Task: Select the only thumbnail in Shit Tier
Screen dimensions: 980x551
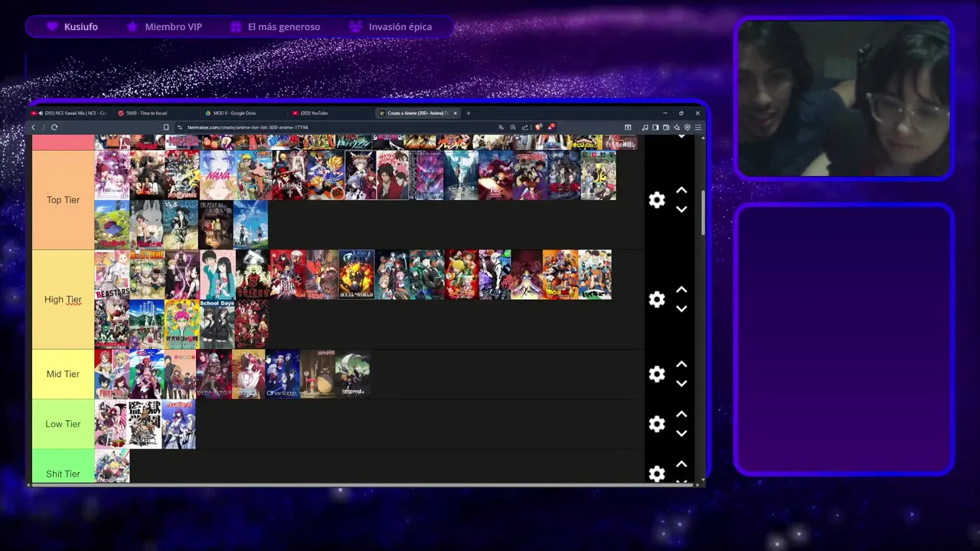Action: [112, 466]
